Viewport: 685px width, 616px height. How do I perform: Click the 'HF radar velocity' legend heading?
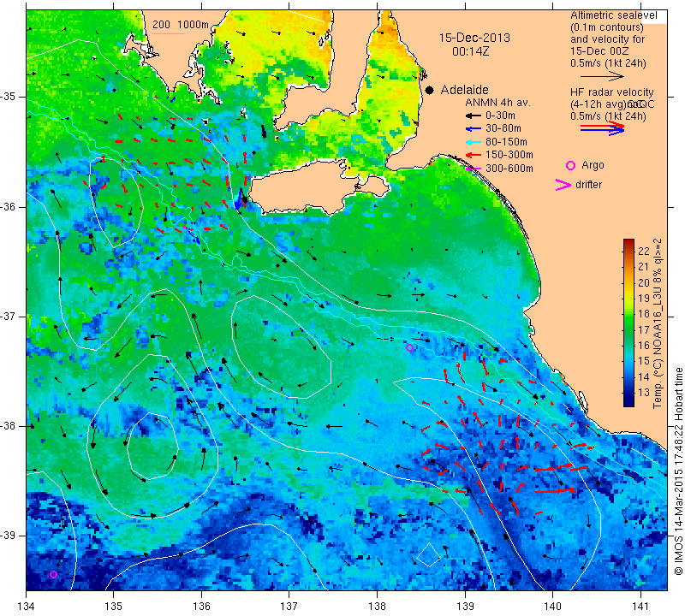611,92
